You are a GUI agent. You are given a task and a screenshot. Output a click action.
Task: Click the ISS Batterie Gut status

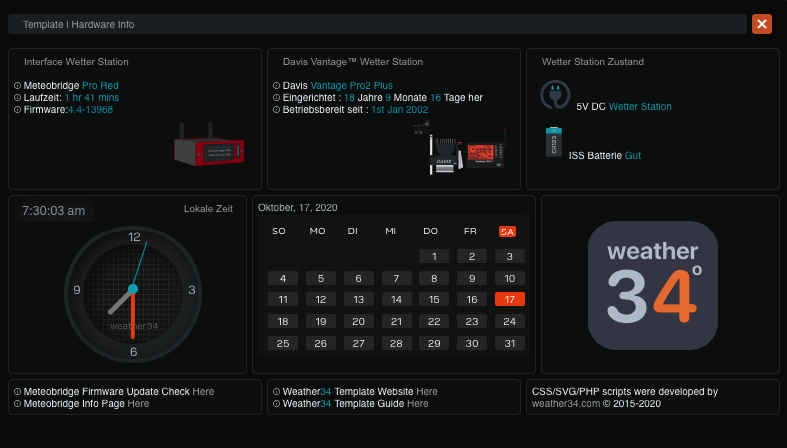pyautogui.click(x=605, y=156)
